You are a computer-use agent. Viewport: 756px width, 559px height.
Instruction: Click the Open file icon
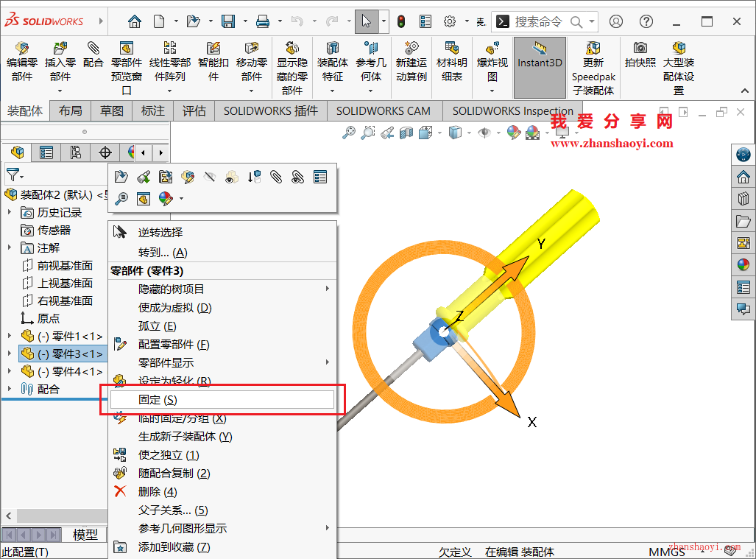pos(193,21)
